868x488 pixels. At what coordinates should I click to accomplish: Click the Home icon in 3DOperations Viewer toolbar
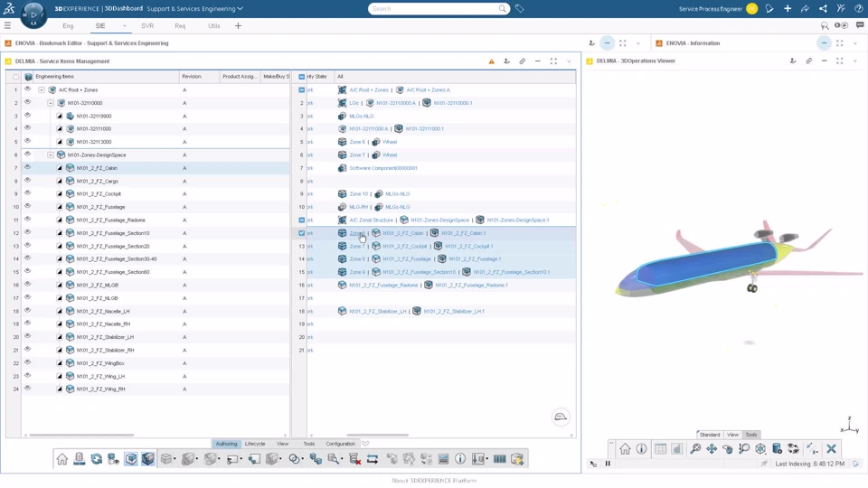tap(625, 449)
